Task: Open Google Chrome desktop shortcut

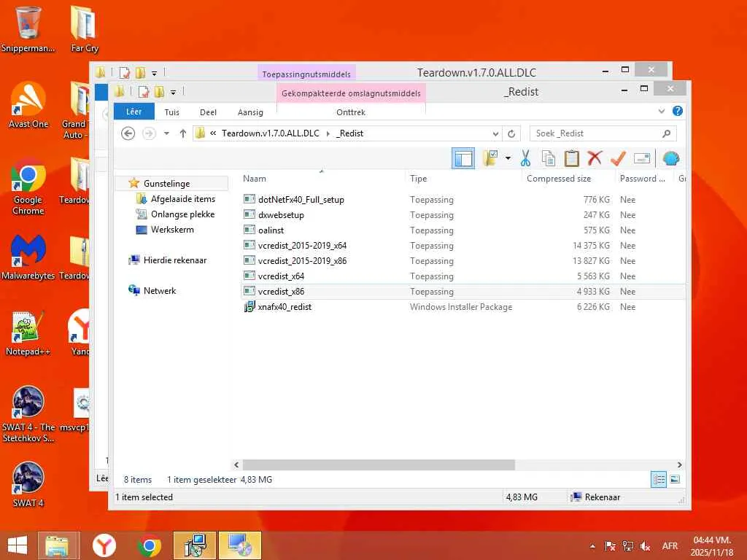Action: click(x=28, y=187)
